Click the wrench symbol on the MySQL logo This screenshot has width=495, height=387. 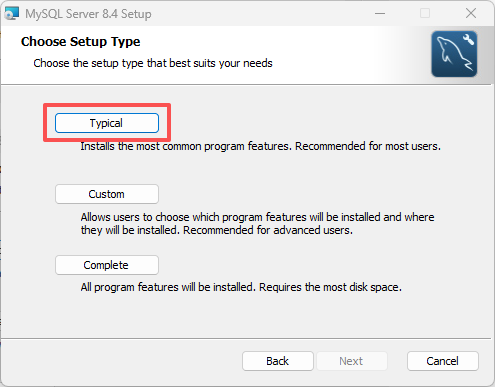468,39
